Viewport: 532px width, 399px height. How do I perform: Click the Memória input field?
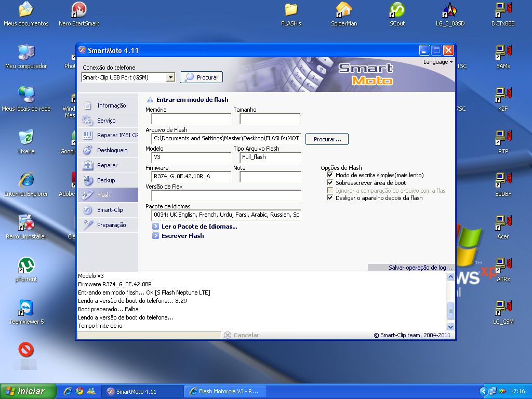tap(191, 118)
